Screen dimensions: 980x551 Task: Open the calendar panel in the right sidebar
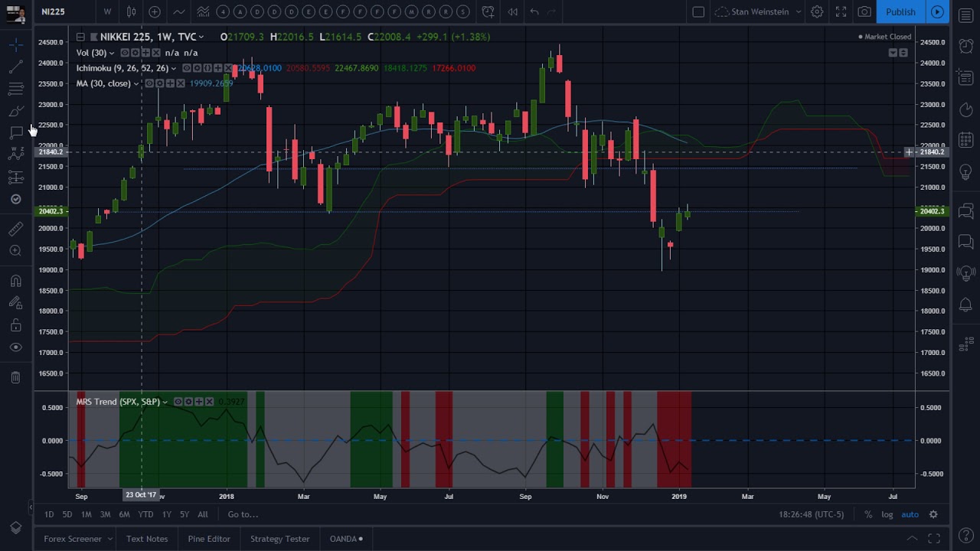click(x=965, y=140)
